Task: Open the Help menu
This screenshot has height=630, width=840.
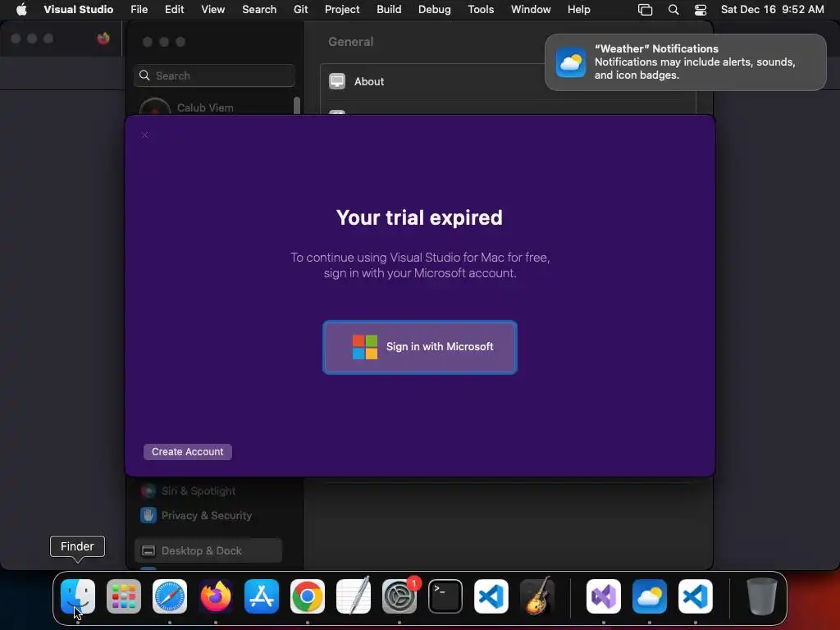Action: click(x=578, y=9)
